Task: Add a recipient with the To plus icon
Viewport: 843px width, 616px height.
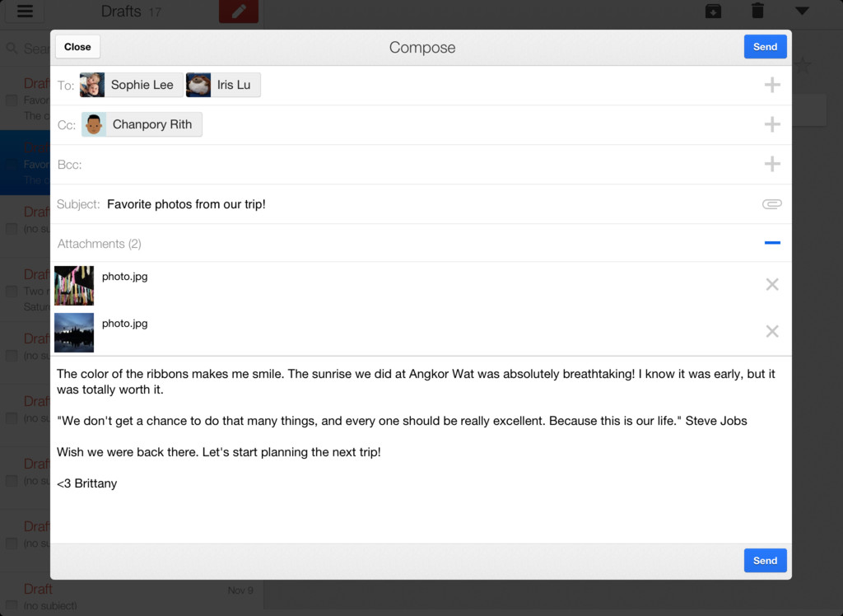Action: 772,85
